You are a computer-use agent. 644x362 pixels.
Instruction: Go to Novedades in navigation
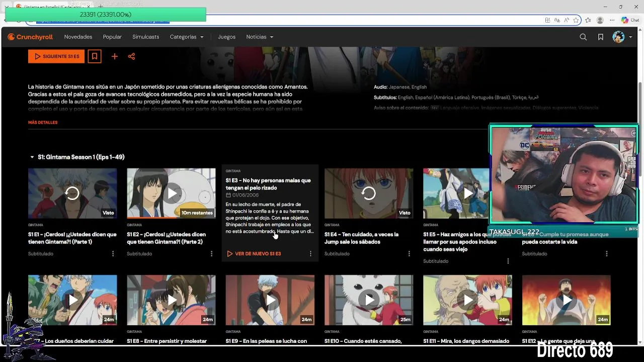point(78,37)
